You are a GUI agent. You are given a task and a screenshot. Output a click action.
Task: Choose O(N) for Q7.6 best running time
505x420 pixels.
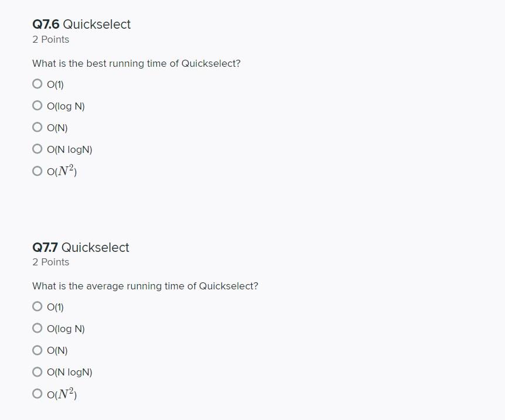pos(37,127)
